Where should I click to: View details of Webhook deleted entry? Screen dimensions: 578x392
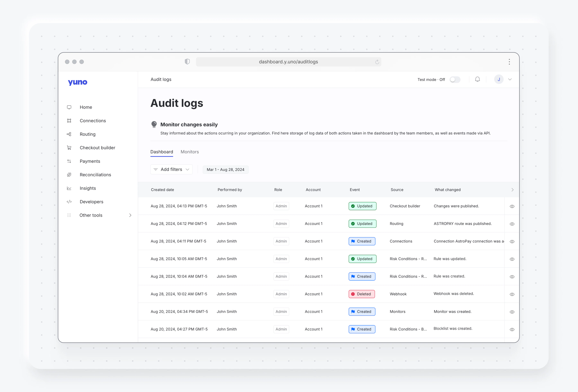pos(512,294)
